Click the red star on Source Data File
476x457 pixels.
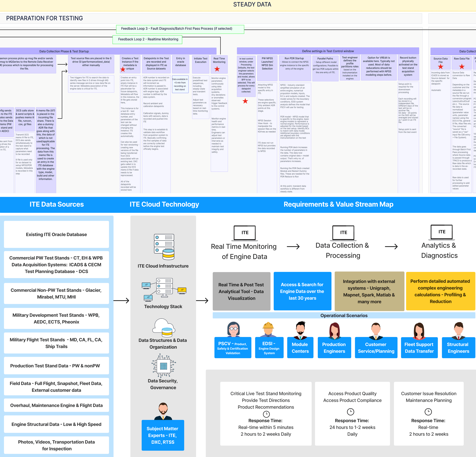[441, 67]
